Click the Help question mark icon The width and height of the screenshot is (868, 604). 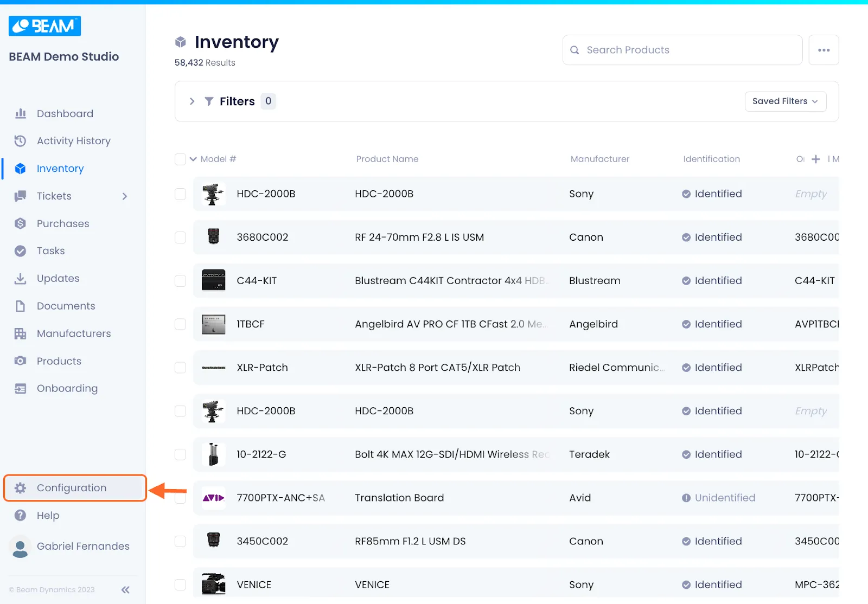click(21, 516)
